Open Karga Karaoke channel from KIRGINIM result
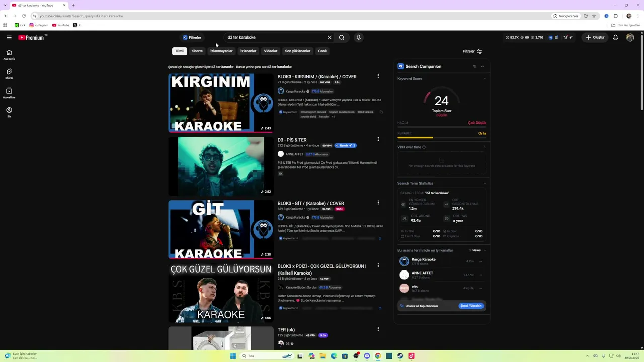The image size is (644, 362). tap(295, 91)
